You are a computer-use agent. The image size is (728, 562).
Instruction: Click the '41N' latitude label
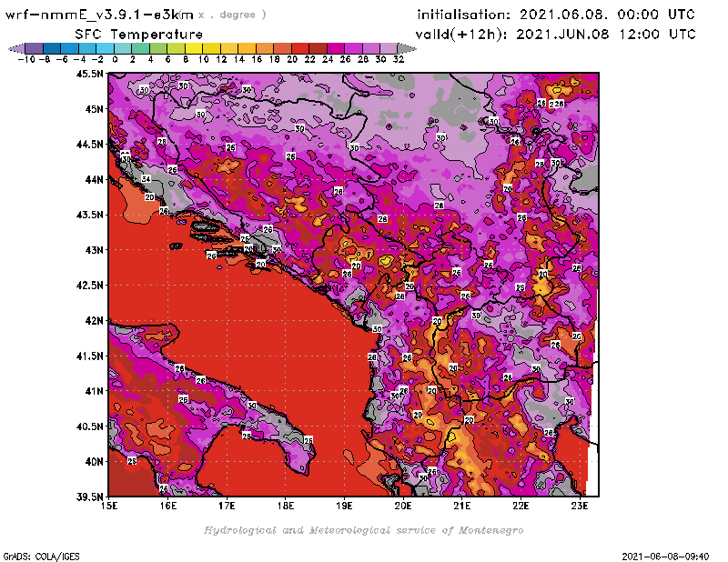[94, 391]
